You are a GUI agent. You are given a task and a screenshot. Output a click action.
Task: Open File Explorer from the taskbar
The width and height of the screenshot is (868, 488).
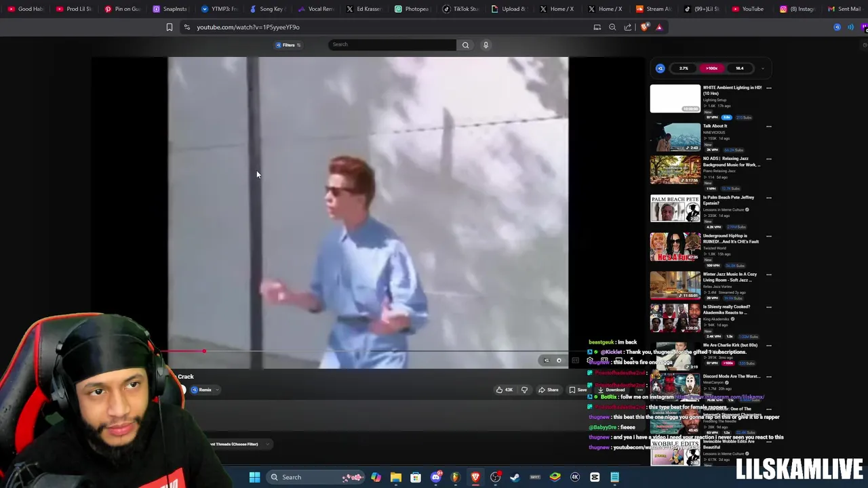point(396,477)
